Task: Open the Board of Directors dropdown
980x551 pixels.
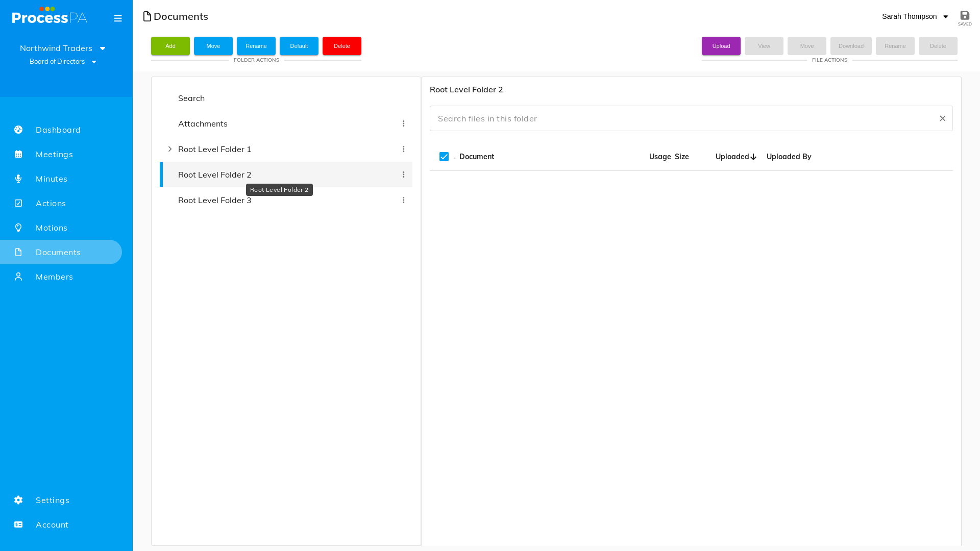Action: click(x=63, y=61)
